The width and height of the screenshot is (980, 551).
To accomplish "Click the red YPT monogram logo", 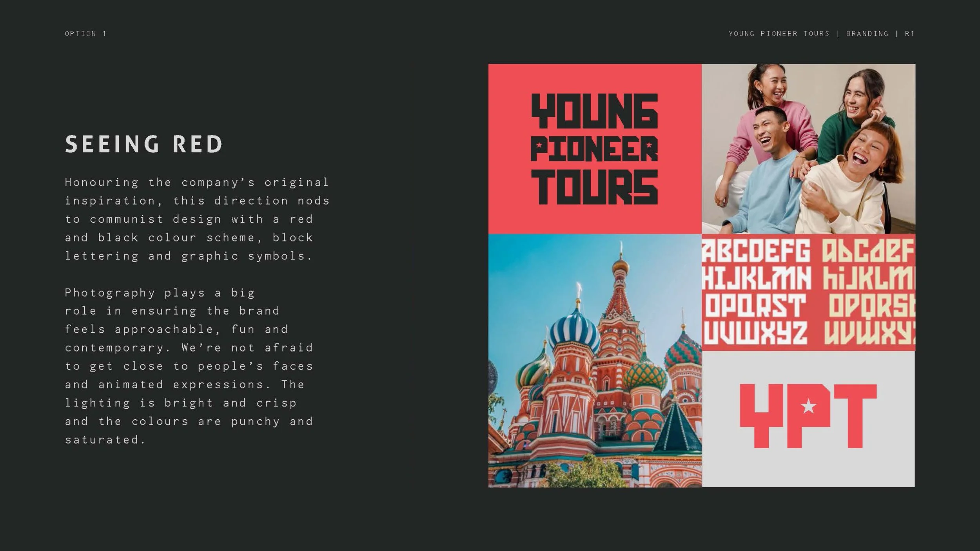I will tap(808, 416).
